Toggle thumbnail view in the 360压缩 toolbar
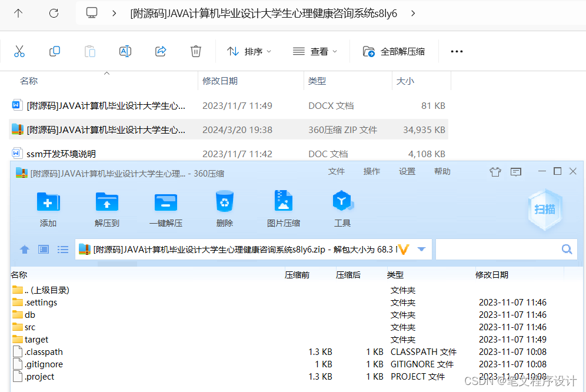The width and height of the screenshot is (586, 392). pyautogui.click(x=43, y=249)
